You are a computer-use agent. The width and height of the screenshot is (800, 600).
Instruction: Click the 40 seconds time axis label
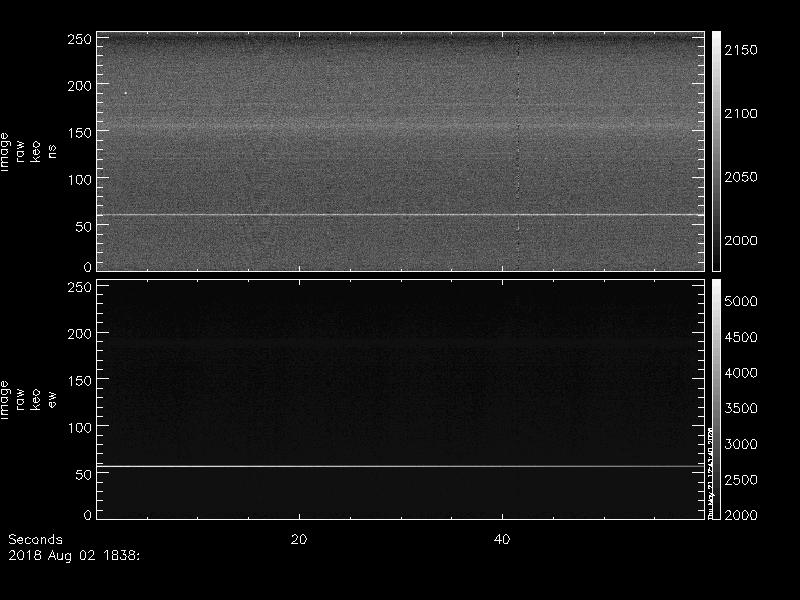pos(502,539)
